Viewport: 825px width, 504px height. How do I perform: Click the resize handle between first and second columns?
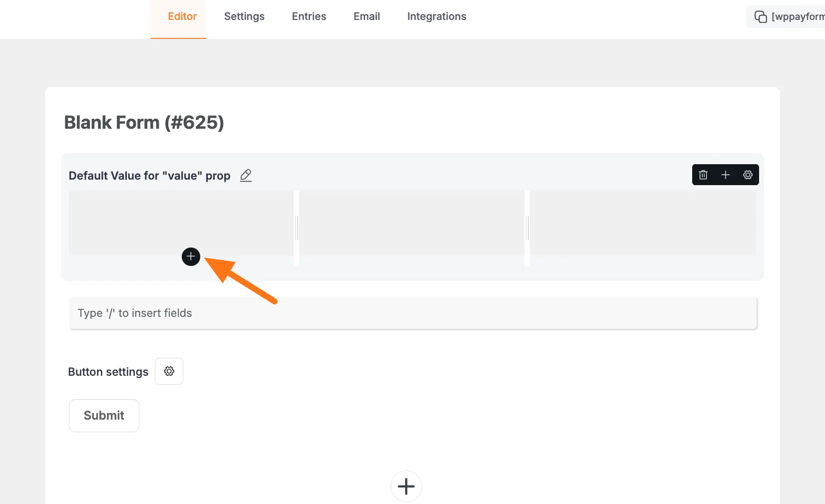pos(297,228)
